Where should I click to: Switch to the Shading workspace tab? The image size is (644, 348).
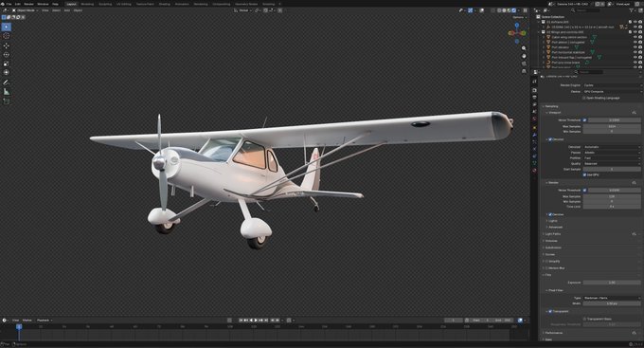(x=164, y=4)
